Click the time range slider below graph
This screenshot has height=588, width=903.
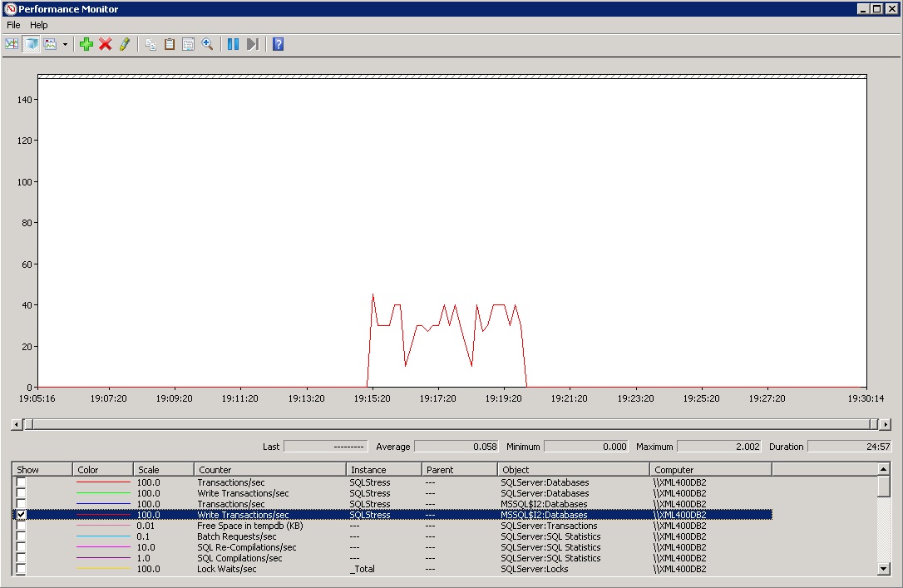tap(449, 425)
